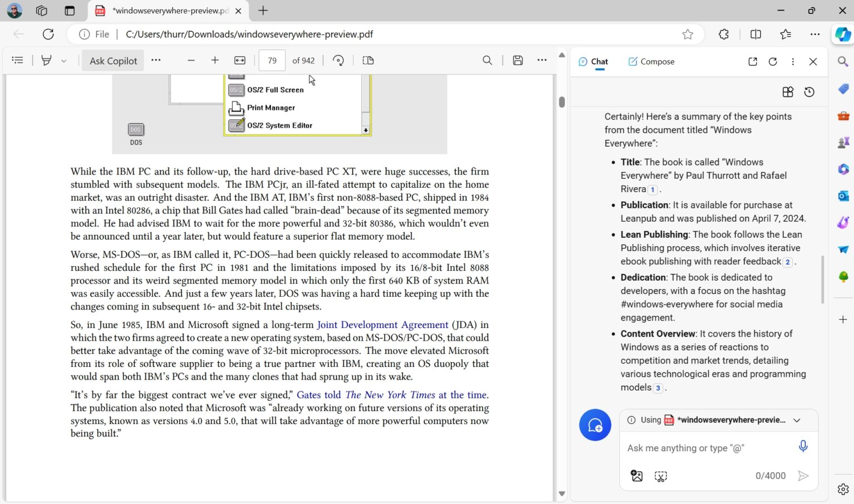Open Copilot plugins panel

(788, 92)
